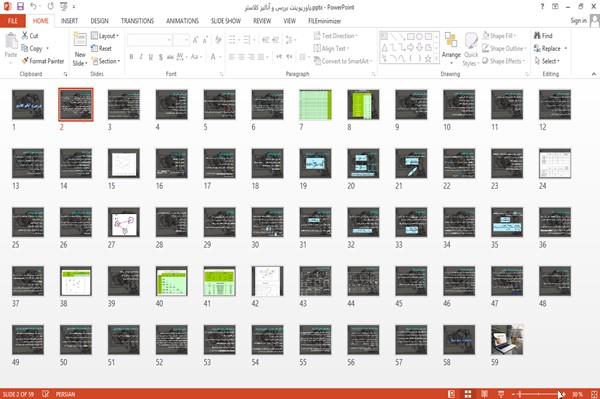Switch to the REVIEW tab
Viewport: 600px width, 399px height.
coord(262,21)
